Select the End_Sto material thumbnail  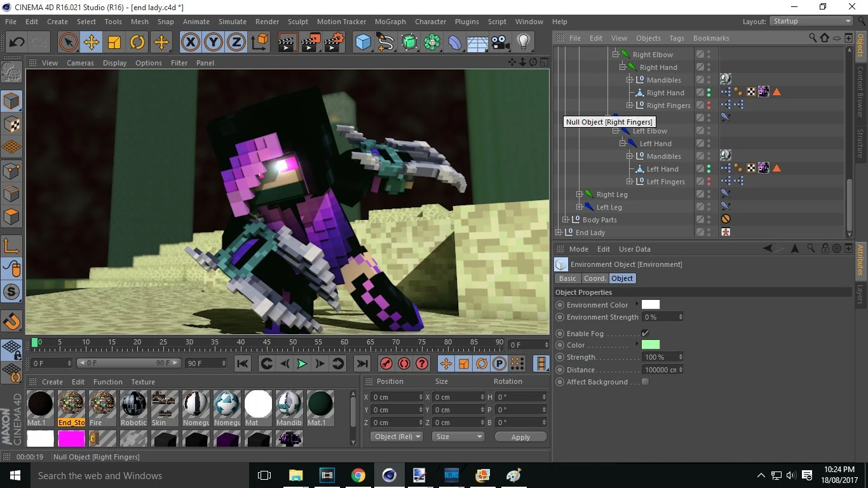[x=72, y=408]
